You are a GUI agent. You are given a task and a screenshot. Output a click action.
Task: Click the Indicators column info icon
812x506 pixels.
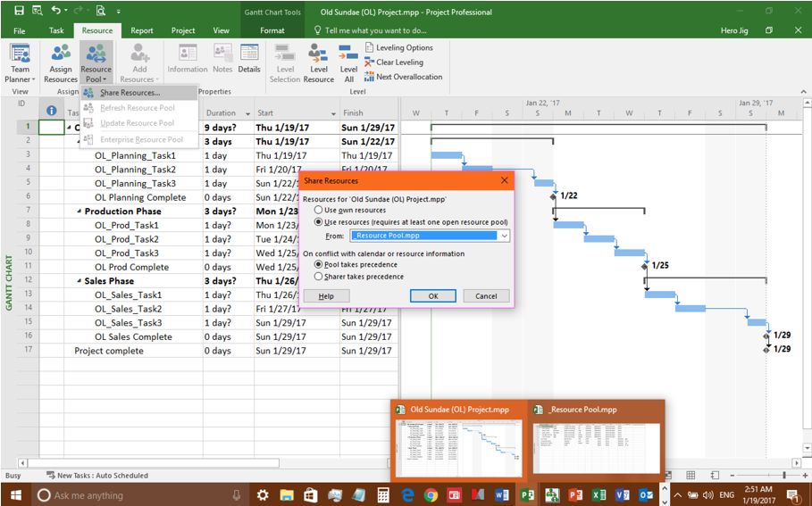click(51, 110)
